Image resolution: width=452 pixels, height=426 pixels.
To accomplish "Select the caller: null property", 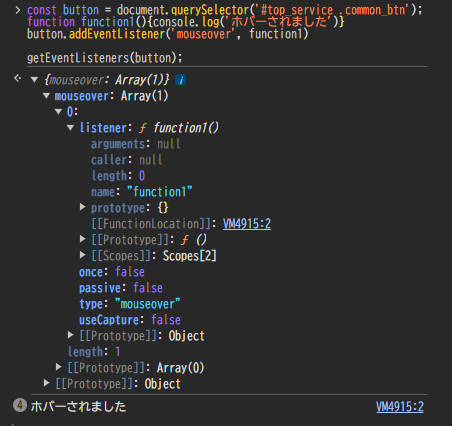I will click(126, 160).
